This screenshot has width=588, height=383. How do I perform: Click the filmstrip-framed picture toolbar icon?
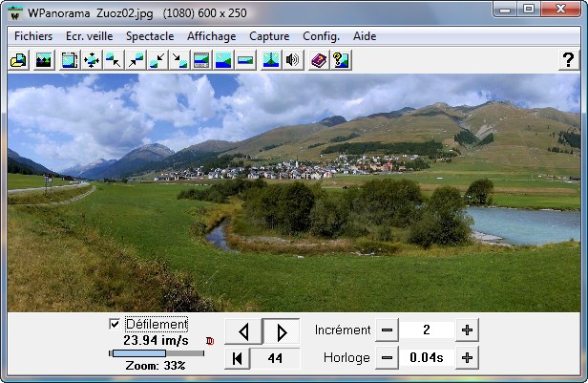coord(201,60)
